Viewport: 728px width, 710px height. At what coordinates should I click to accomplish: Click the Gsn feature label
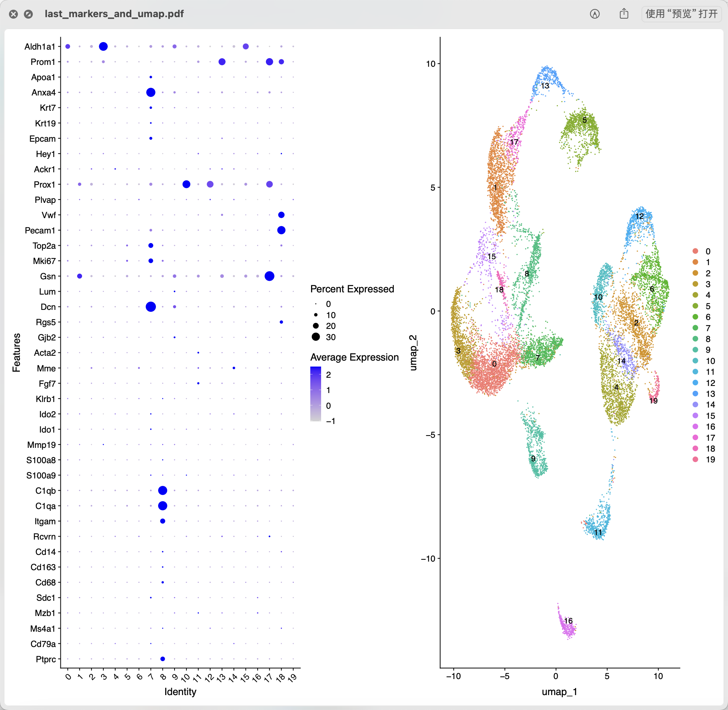[x=48, y=276]
